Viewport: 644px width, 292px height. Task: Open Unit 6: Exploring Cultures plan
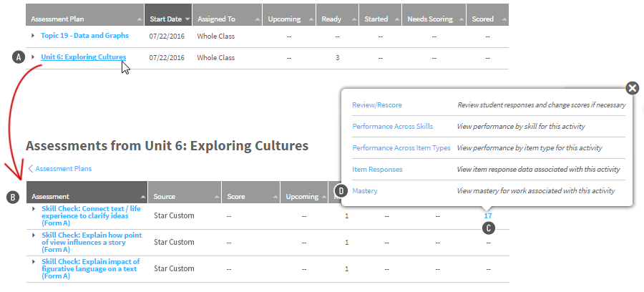84,57
